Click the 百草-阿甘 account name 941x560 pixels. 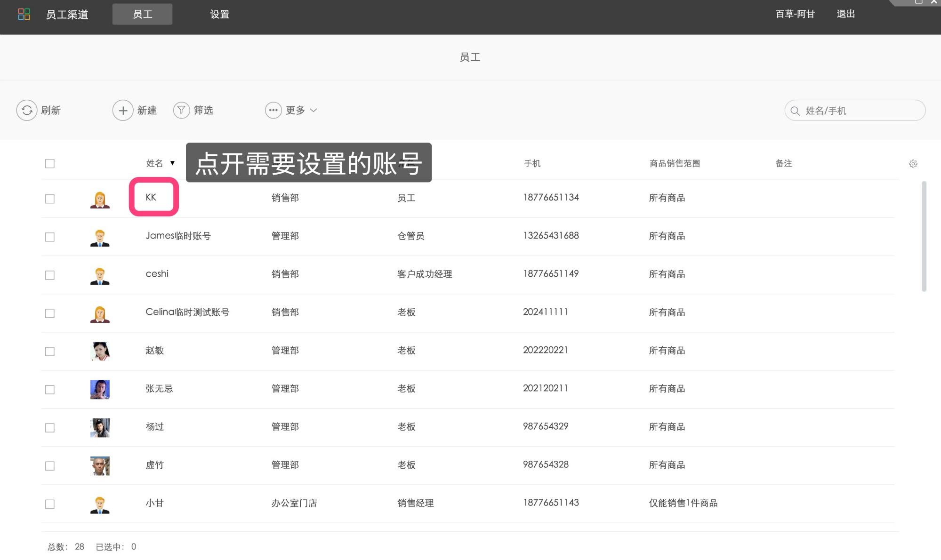(795, 14)
